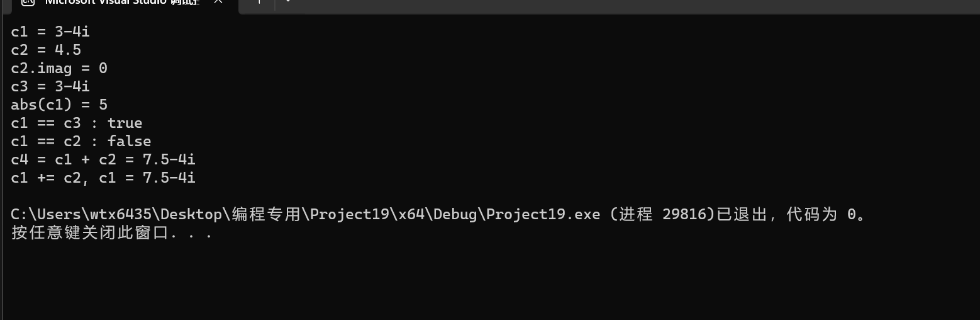Click the "代码为 0" exit code text
This screenshot has width=980, height=320.
click(x=821, y=215)
